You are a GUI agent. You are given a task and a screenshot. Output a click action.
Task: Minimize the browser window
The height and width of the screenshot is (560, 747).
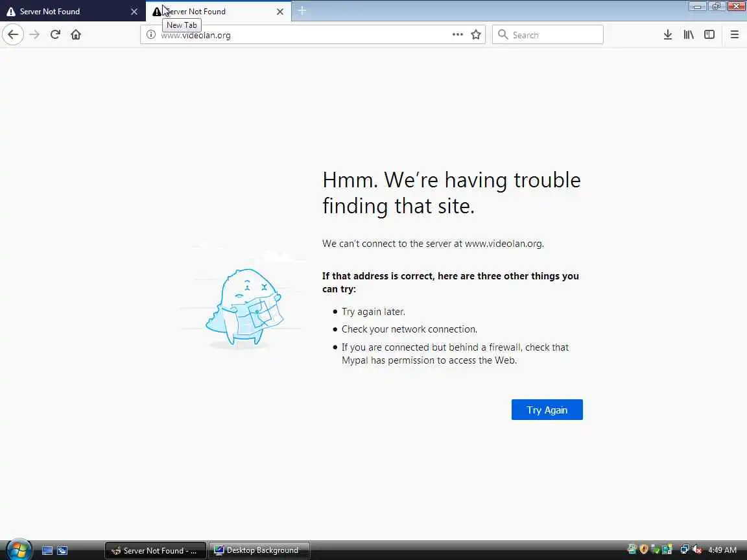click(698, 6)
